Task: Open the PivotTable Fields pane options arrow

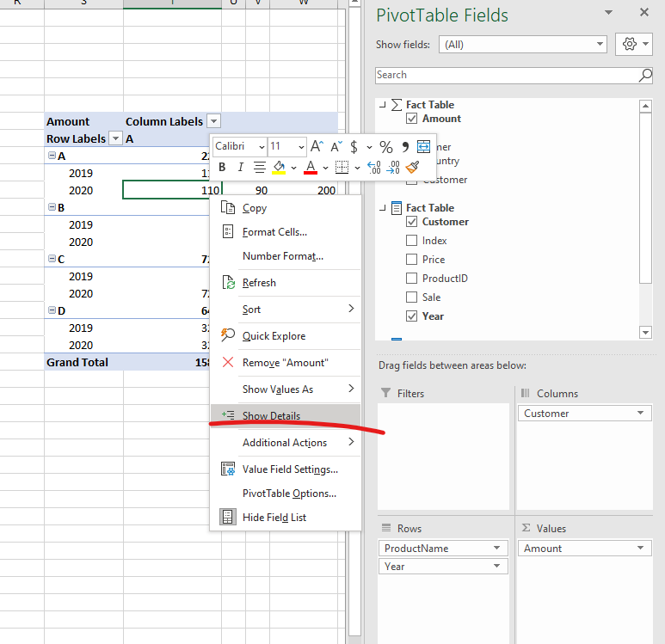Action: (x=608, y=13)
